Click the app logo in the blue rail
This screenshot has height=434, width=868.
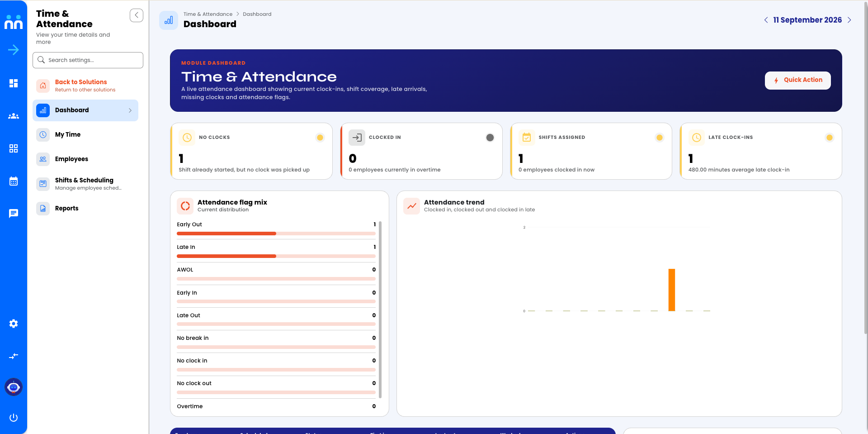(14, 22)
